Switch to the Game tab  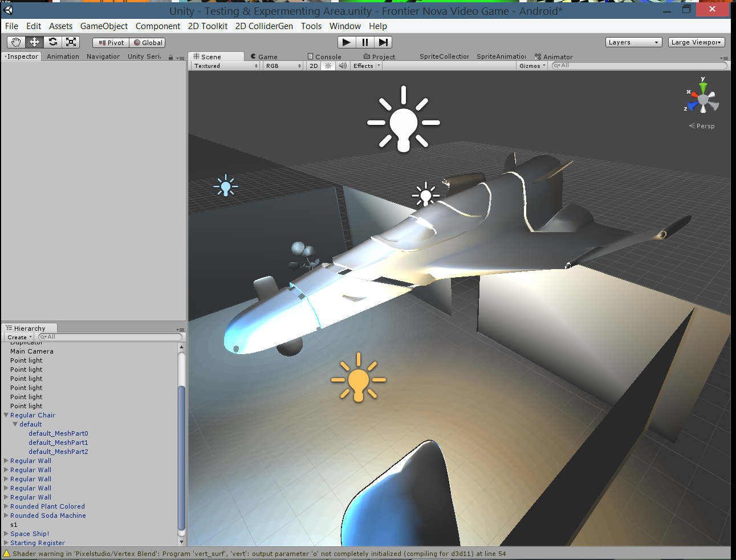(x=265, y=57)
